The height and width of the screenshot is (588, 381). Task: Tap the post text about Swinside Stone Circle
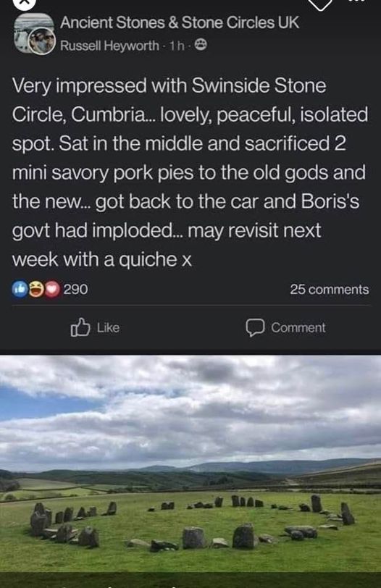click(x=190, y=172)
